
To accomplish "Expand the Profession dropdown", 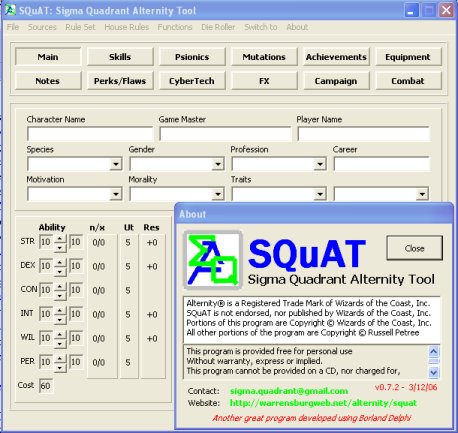I will click(320, 164).
